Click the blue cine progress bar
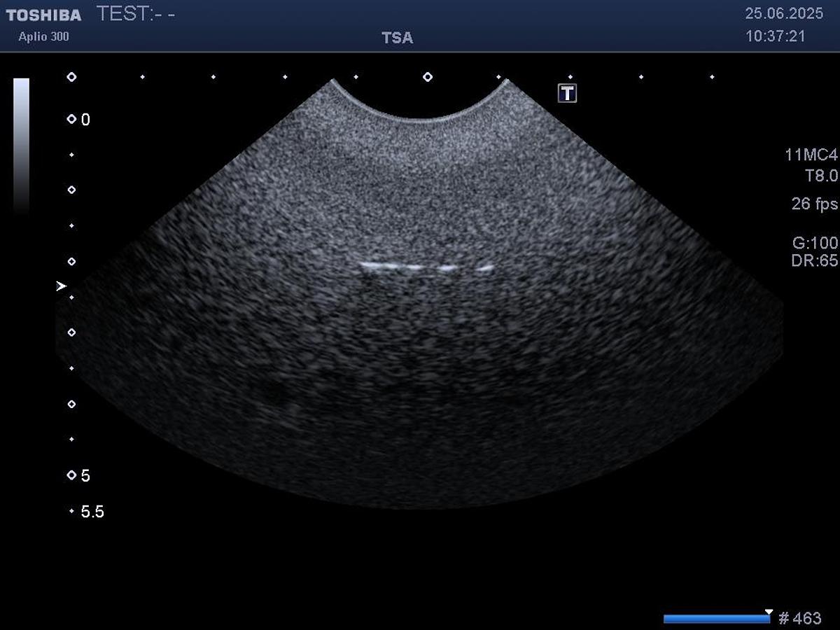This screenshot has width=840, height=630. coord(715,619)
